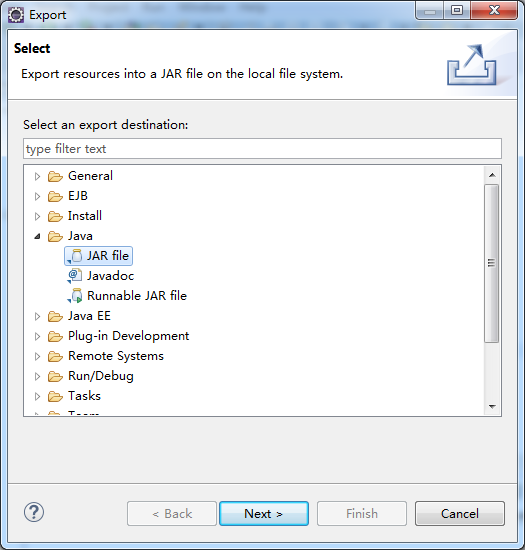Expand the Run/Debug category
Screen dimensions: 525x550
[37, 376]
